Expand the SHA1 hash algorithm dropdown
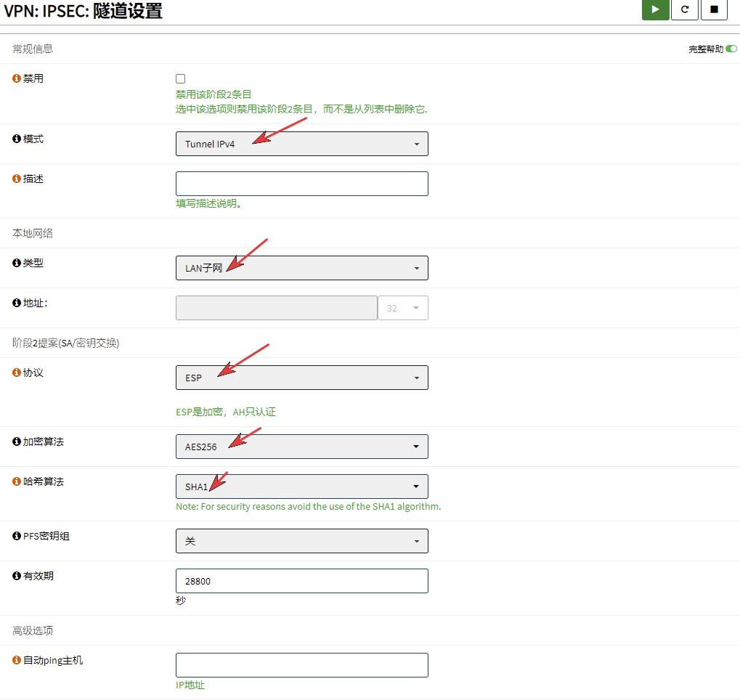 301,487
